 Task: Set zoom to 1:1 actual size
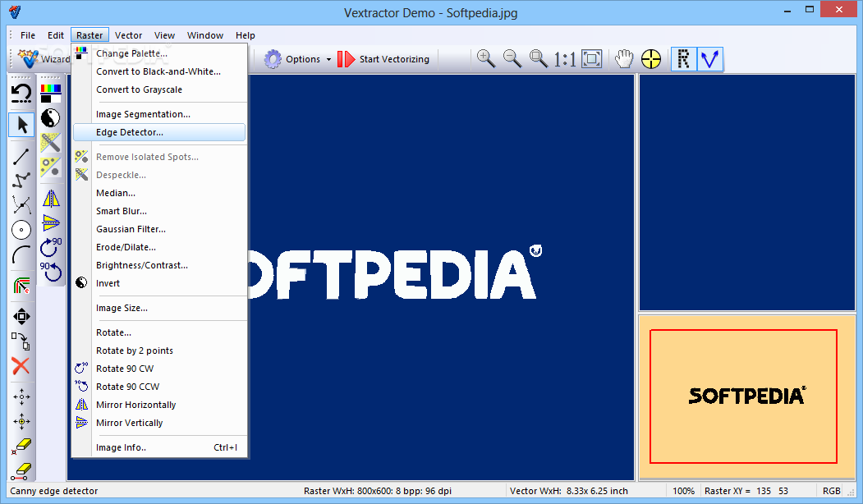tap(565, 59)
